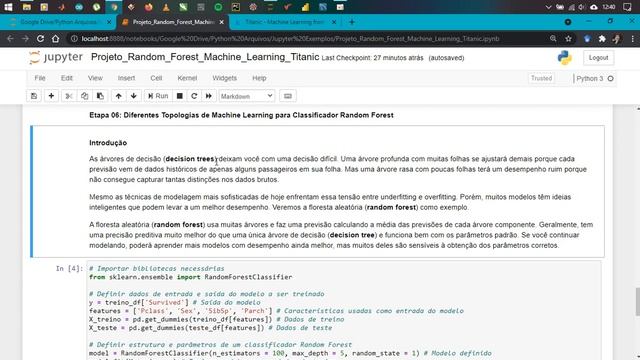Screen dimensions: 640x360
Task: Close the Projeto_Random_Forest tab
Action: [x=222, y=22]
